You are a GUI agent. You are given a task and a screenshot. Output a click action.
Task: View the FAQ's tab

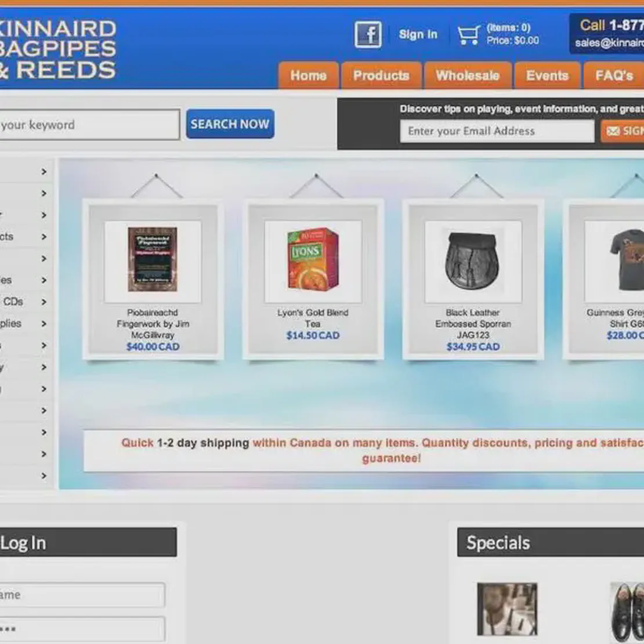coord(614,75)
